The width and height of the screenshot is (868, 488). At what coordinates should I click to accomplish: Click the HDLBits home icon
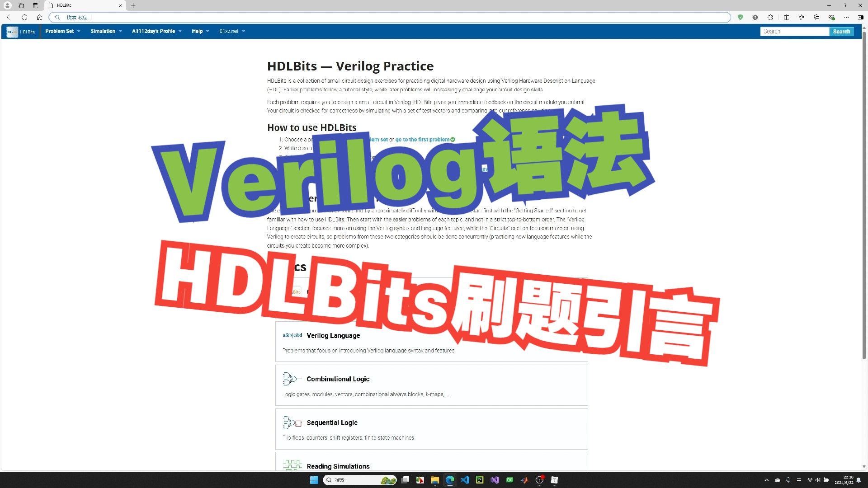point(11,31)
